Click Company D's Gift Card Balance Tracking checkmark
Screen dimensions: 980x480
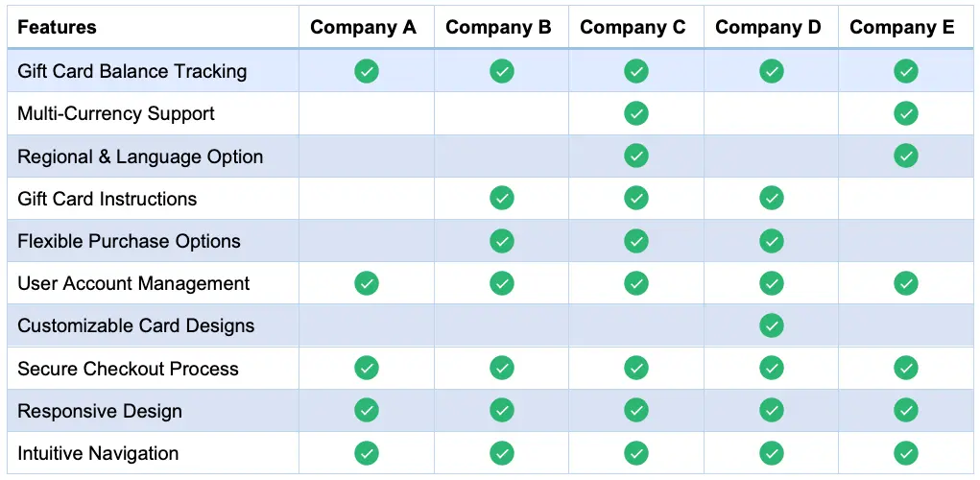[x=771, y=71]
